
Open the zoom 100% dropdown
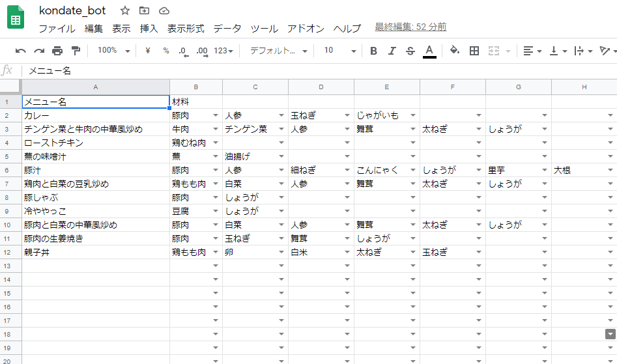pos(114,51)
